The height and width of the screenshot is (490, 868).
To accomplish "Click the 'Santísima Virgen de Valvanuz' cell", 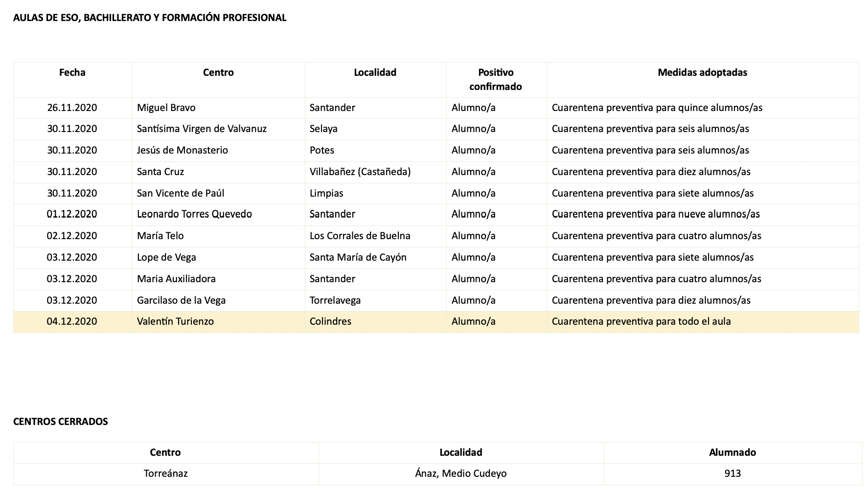I will [202, 129].
